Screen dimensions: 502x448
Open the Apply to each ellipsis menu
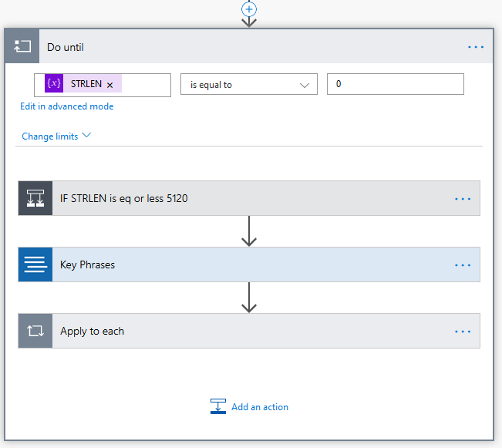463,331
